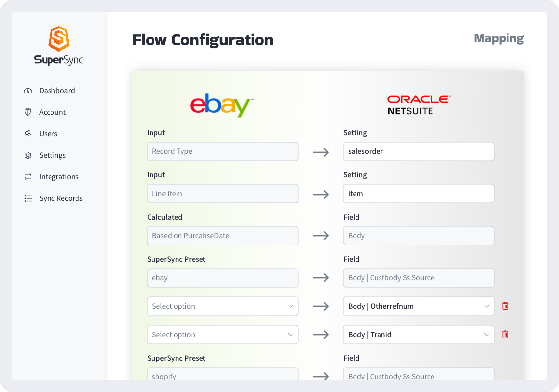Image resolution: width=559 pixels, height=392 pixels.
Task: Click the item setting field
Action: 418,194
